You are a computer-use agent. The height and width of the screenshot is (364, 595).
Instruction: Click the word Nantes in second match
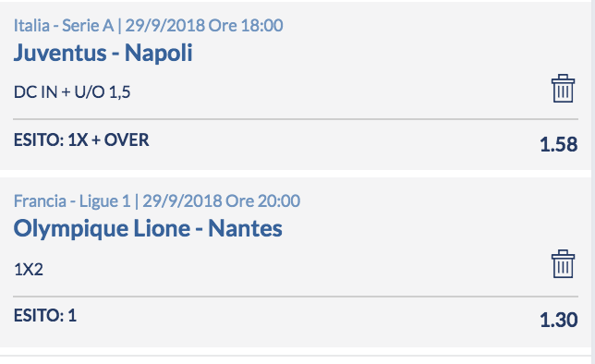tap(245, 228)
